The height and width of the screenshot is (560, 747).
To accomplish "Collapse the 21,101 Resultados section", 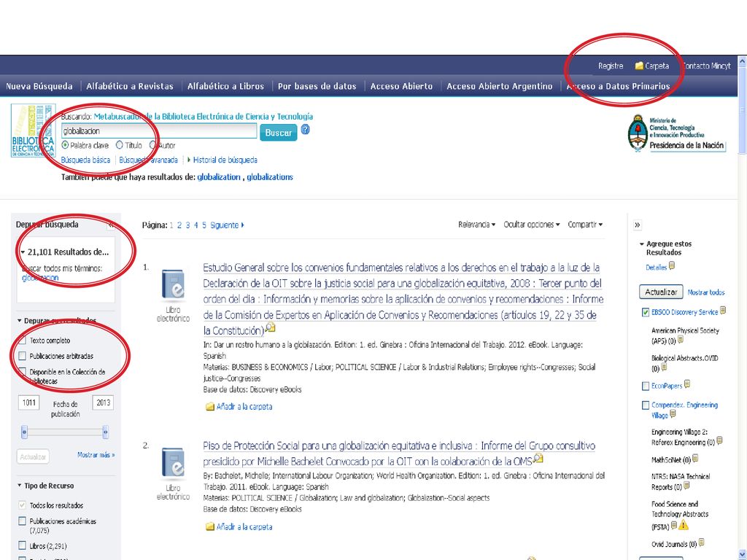I will [23, 252].
